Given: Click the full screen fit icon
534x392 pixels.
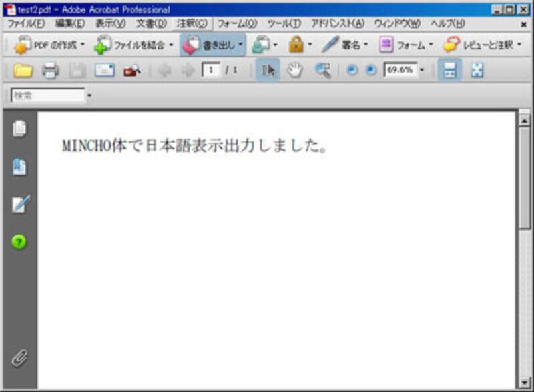Looking at the screenshot, I should click(x=477, y=71).
